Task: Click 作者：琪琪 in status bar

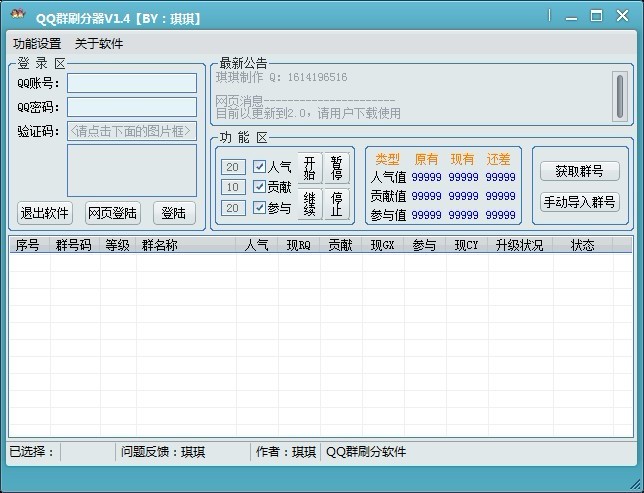Action: 286,452
